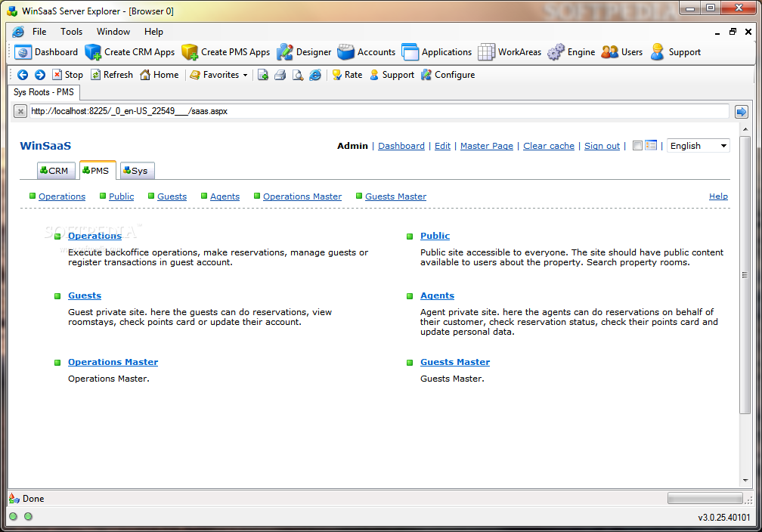Screen dimensions: 762x532
Task: Click the Internet Explorer icon in navigation toolbar
Action: pos(315,75)
